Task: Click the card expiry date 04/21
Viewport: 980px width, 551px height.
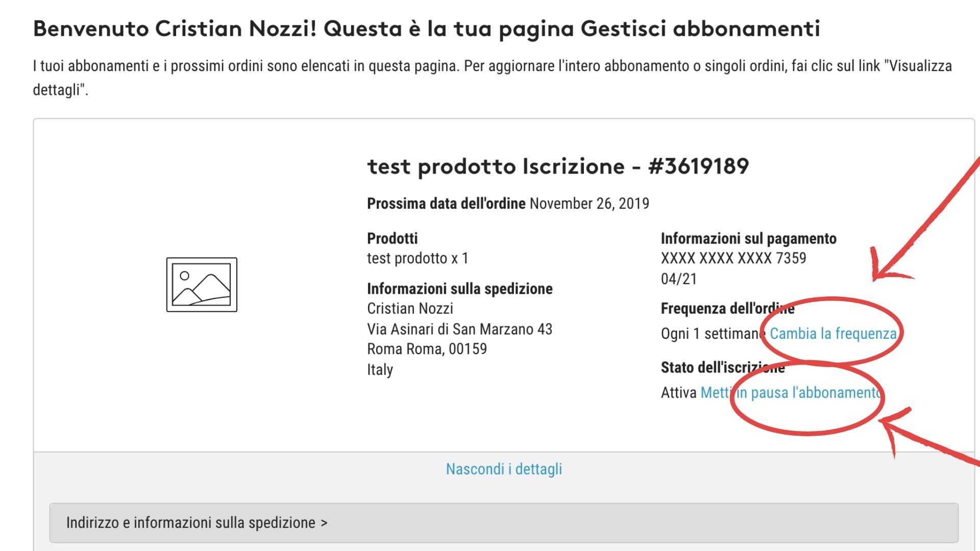Action: [x=679, y=279]
